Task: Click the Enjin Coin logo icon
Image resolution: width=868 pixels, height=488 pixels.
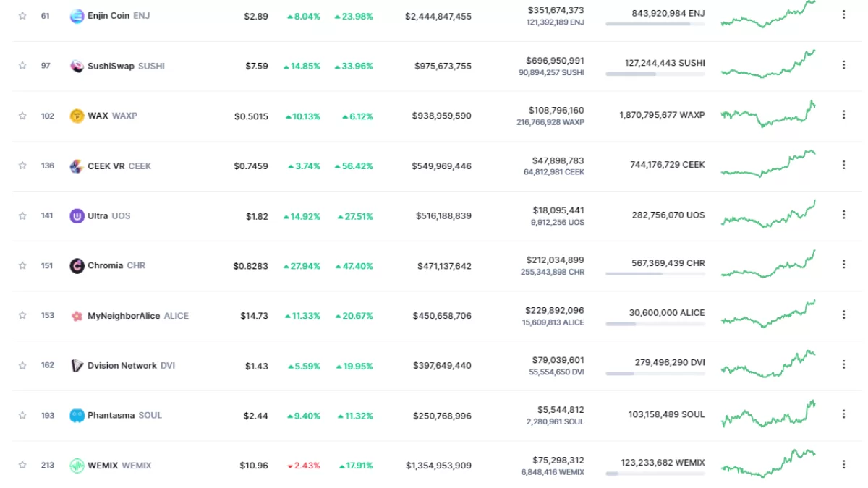Action: tap(77, 16)
